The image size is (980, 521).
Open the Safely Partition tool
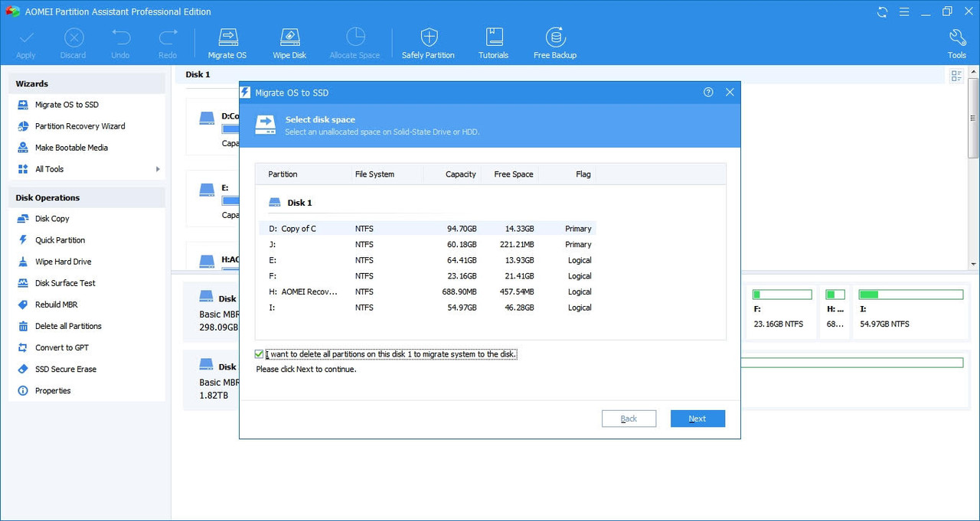[429, 44]
